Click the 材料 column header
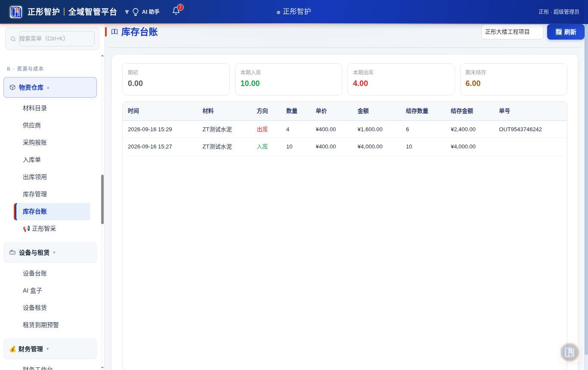Viewport: 588px width, 370px height. (208, 111)
